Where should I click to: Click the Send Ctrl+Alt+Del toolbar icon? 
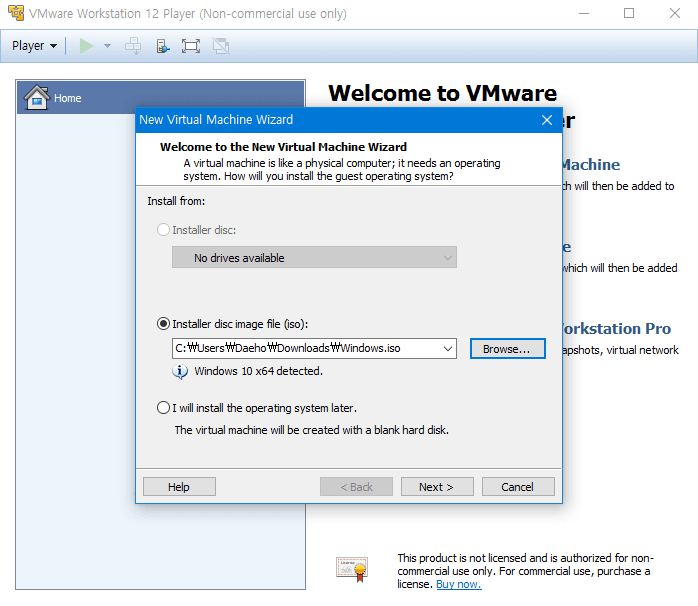(x=133, y=46)
